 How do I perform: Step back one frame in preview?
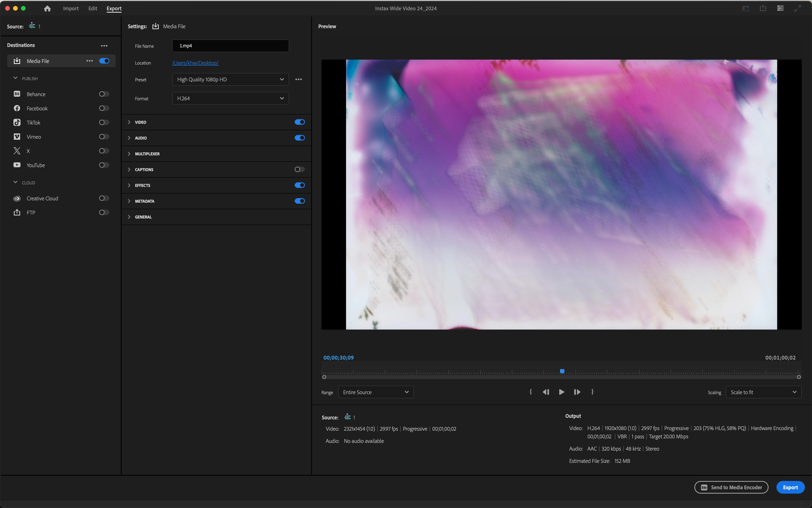[546, 392]
